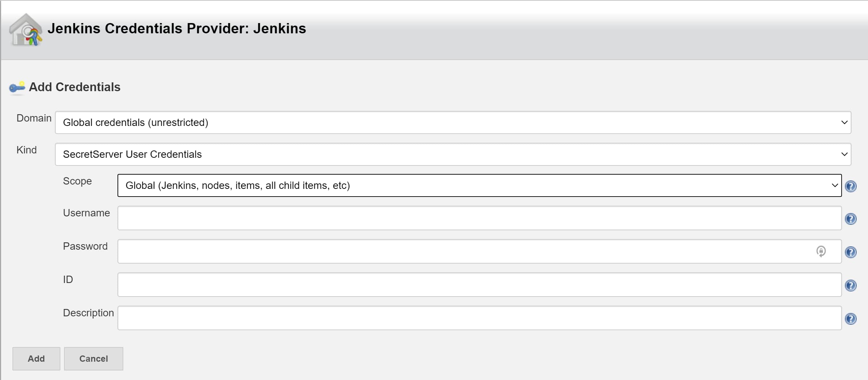
Task: Click the Description text field
Action: pyautogui.click(x=479, y=318)
